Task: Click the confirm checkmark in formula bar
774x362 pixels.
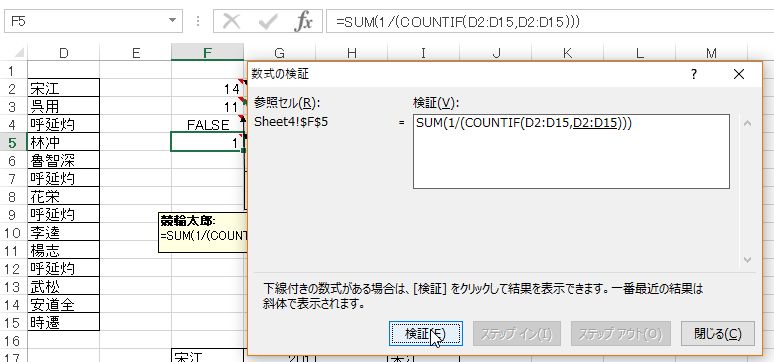Action: pyautogui.click(x=268, y=21)
